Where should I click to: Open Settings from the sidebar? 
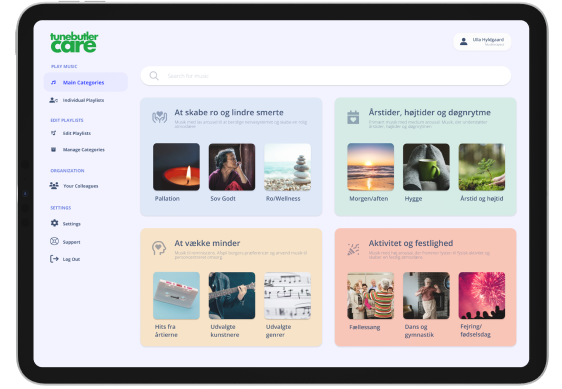pyautogui.click(x=72, y=224)
